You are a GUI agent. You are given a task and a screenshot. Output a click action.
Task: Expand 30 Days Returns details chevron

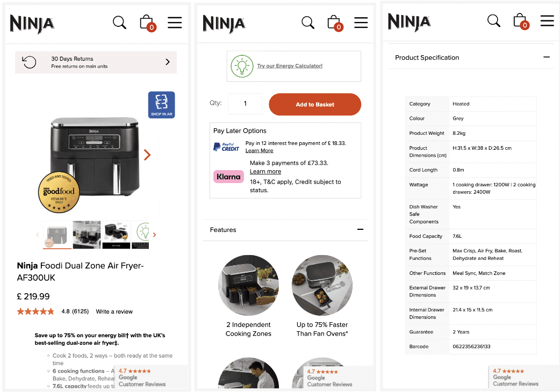(x=168, y=62)
